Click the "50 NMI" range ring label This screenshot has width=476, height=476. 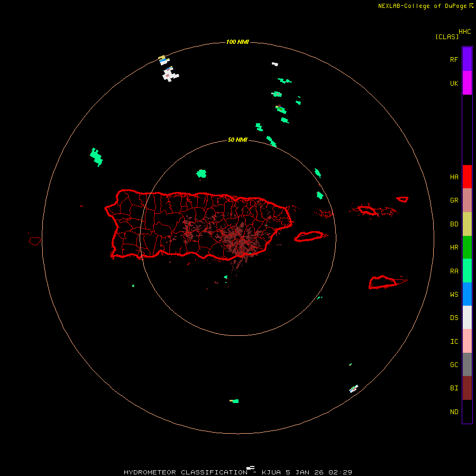(237, 140)
